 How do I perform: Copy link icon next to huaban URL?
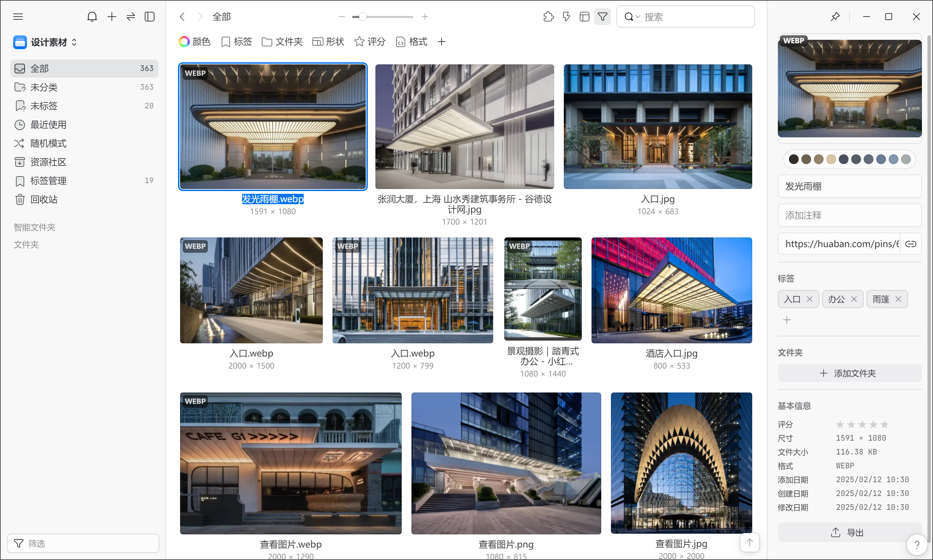point(910,244)
